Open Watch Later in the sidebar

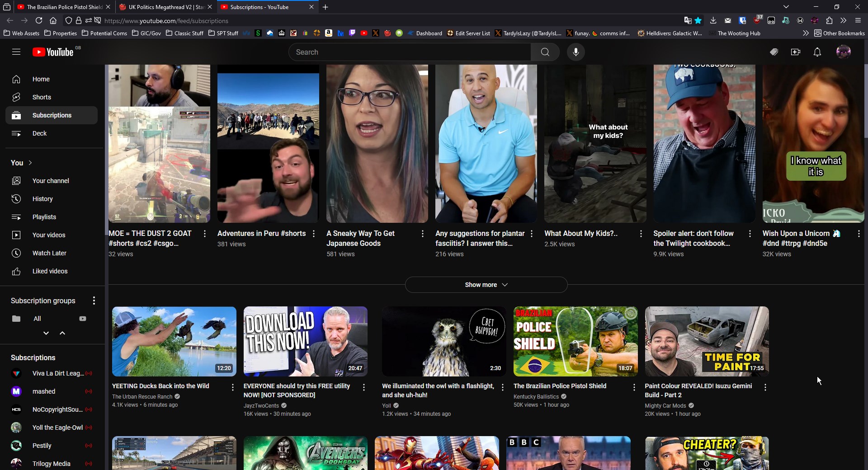click(x=52, y=253)
